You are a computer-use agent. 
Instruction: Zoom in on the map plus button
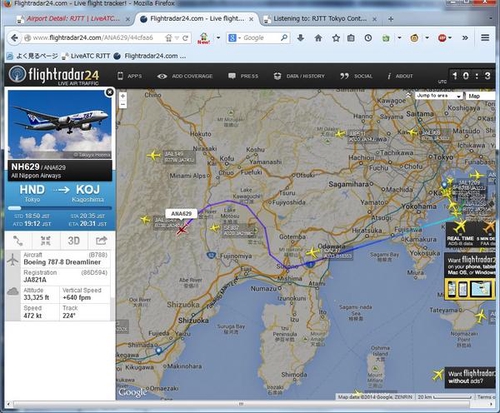click(123, 96)
